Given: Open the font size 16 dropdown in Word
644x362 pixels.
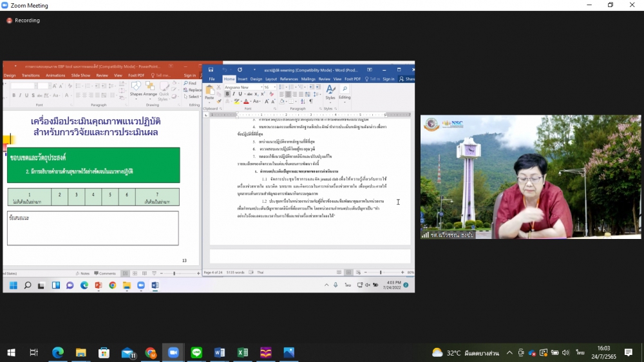Looking at the screenshot, I should click(274, 87).
